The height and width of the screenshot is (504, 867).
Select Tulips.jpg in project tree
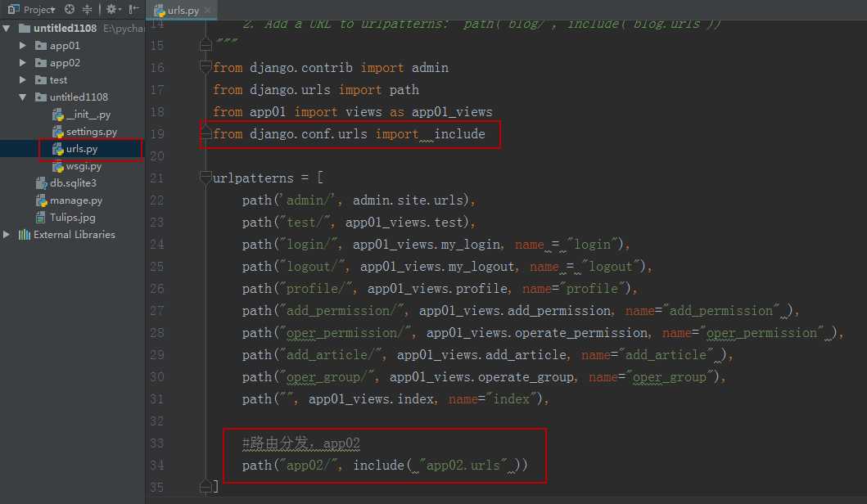tap(72, 217)
